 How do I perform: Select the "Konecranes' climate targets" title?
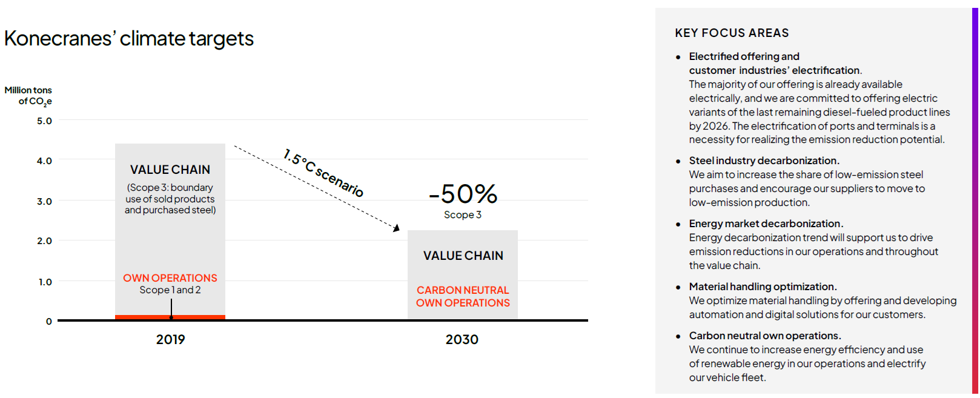[129, 39]
